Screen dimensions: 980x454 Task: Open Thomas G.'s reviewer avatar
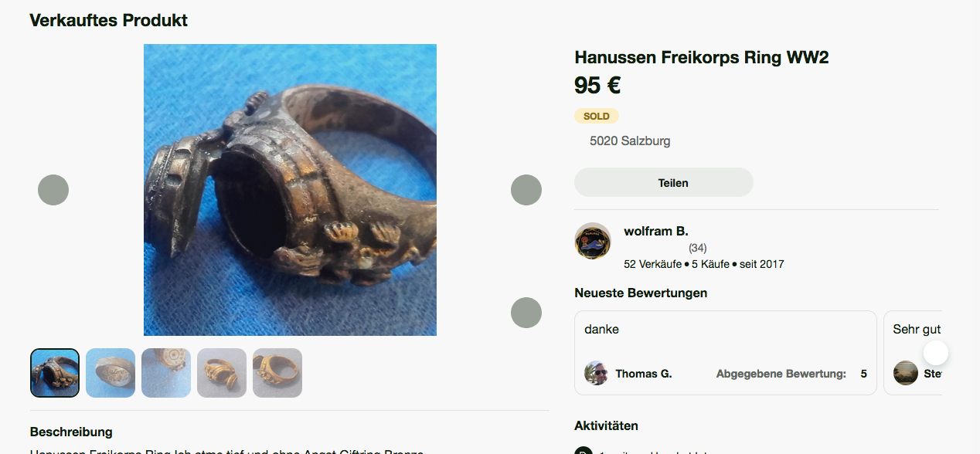[596, 373]
